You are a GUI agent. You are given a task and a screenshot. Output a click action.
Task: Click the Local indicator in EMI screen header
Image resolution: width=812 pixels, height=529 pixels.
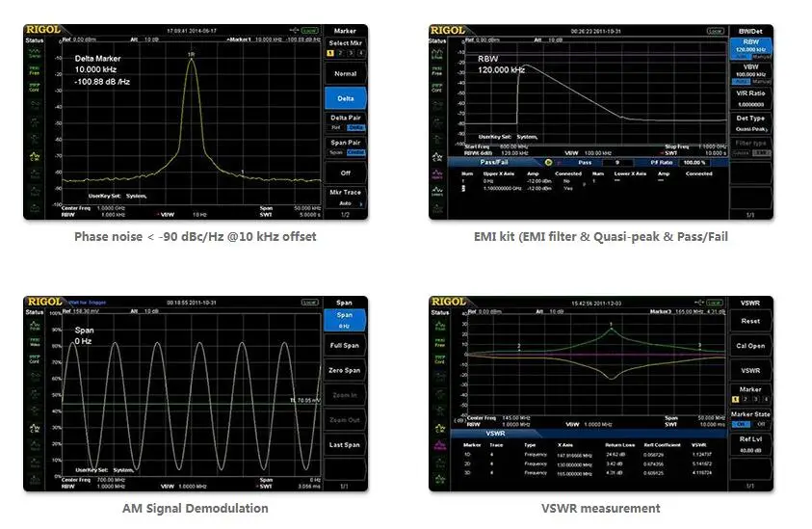coord(715,31)
